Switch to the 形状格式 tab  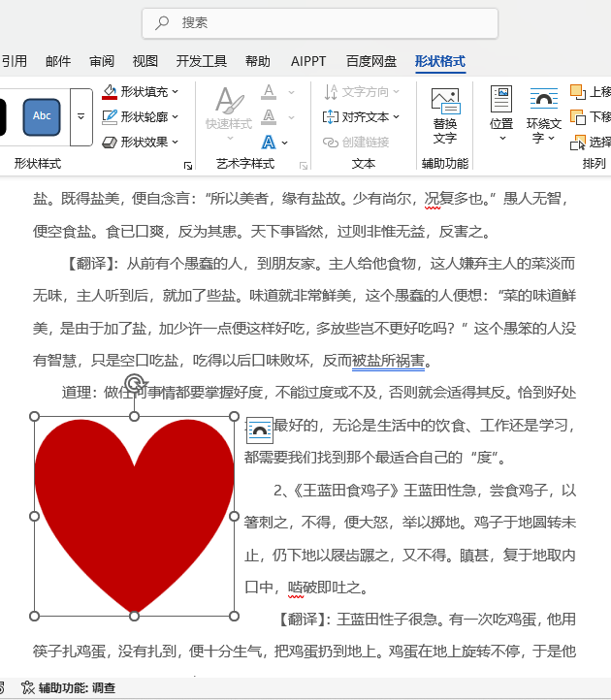[440, 61]
